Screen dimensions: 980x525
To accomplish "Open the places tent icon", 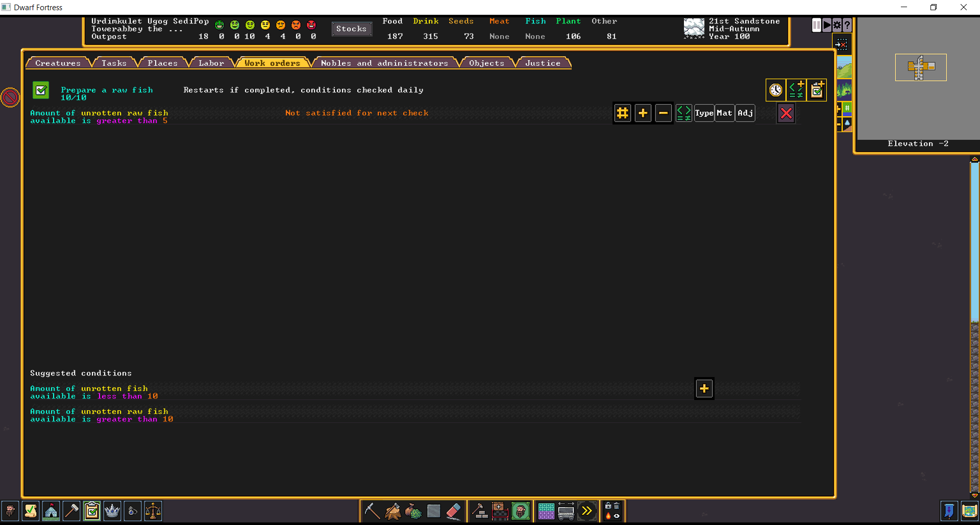I will [51, 511].
